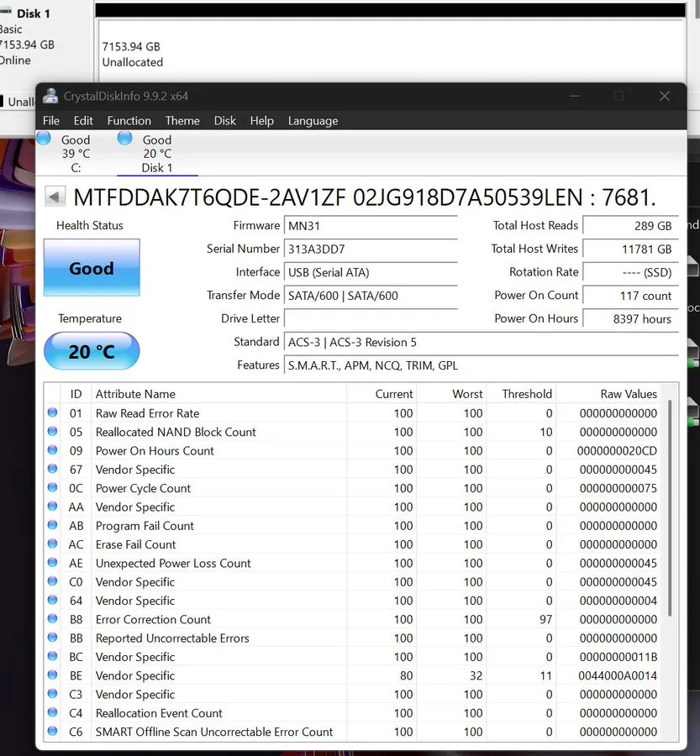Image resolution: width=700 pixels, height=756 pixels.
Task: Select Disk 1 label in Disk Management
Action: [34, 13]
